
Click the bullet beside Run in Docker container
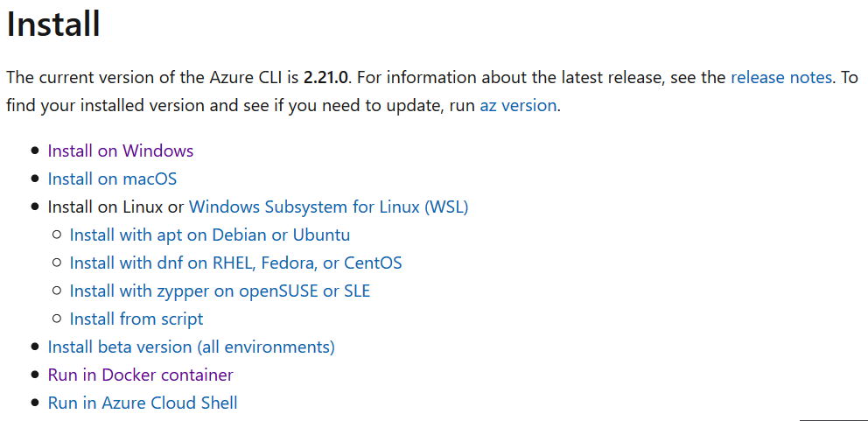[35, 375]
